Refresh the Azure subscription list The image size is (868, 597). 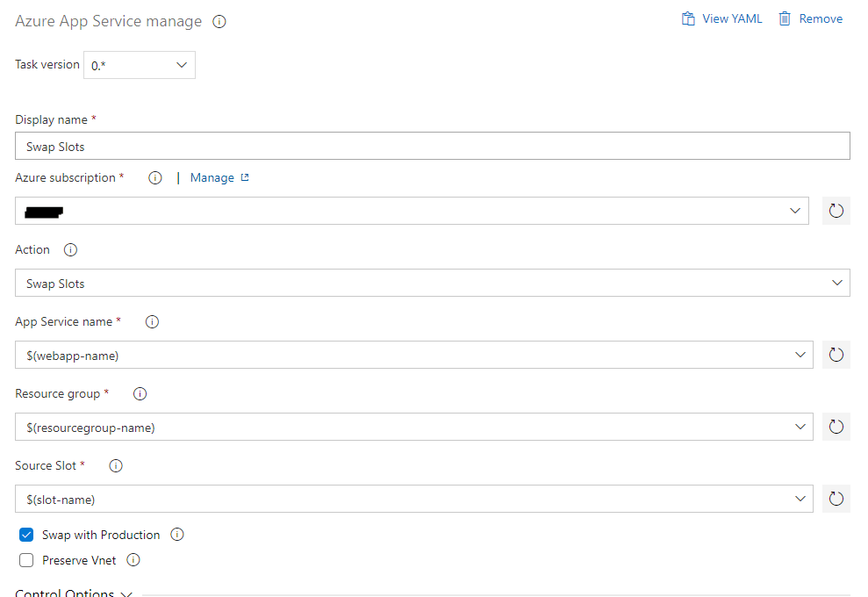836,211
